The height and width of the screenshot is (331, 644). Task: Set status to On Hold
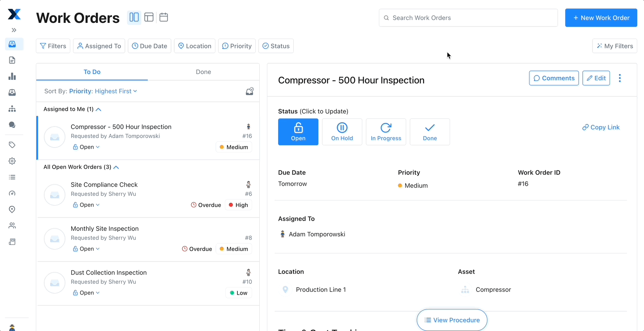coord(342,131)
